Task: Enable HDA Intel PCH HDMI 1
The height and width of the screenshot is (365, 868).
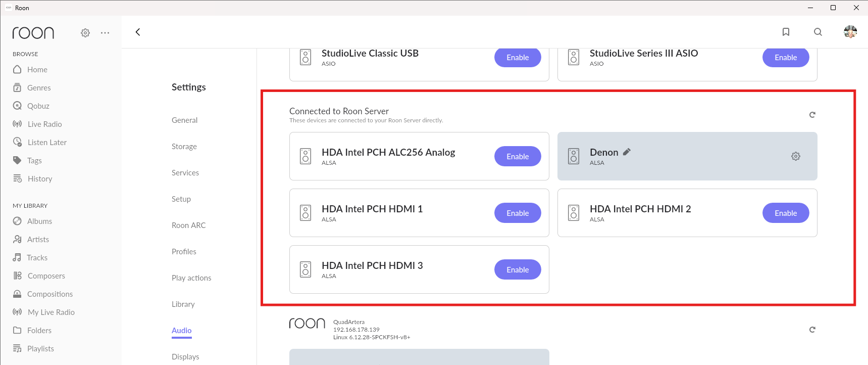Action: click(x=518, y=213)
